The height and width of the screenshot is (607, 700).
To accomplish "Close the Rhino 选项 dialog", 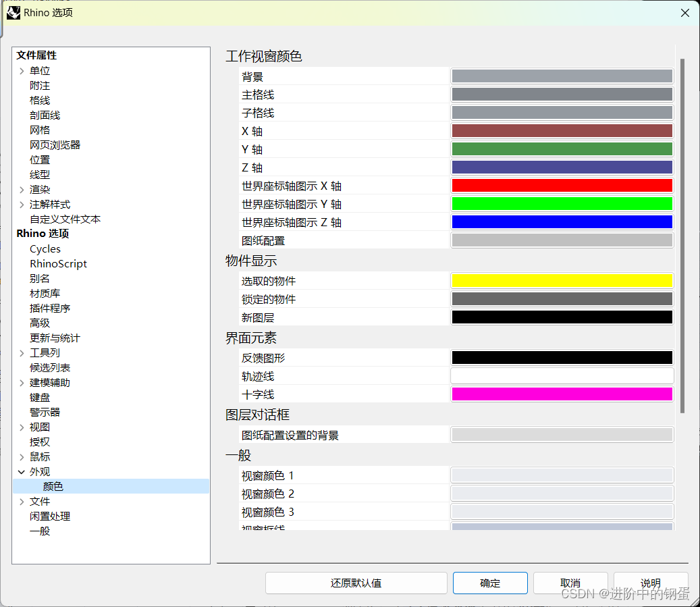I will pyautogui.click(x=685, y=13).
